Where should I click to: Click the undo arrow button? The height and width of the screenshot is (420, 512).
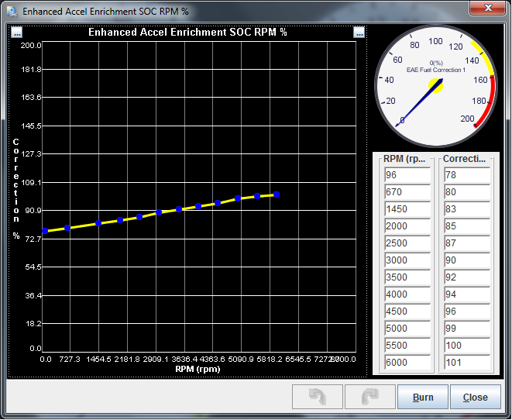coord(317,397)
